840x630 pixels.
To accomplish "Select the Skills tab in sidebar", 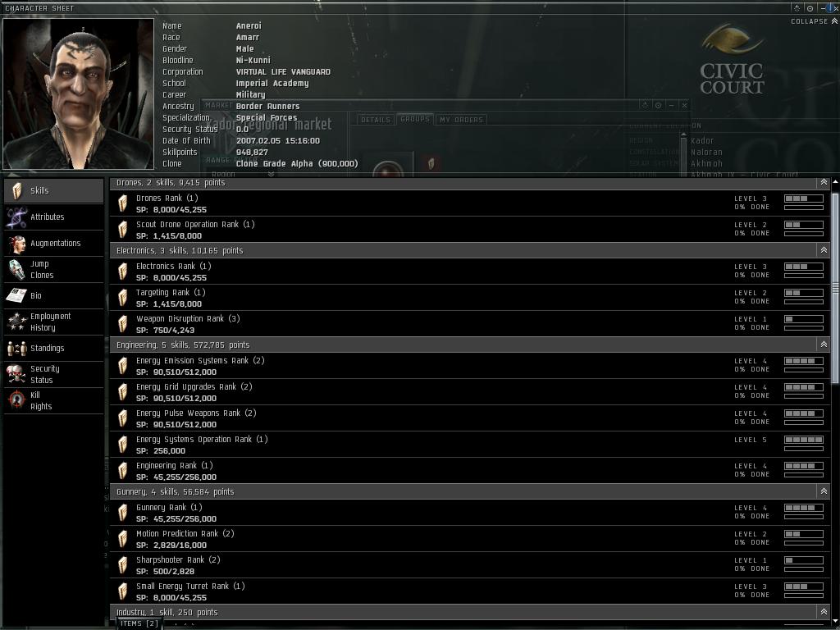I will click(53, 190).
